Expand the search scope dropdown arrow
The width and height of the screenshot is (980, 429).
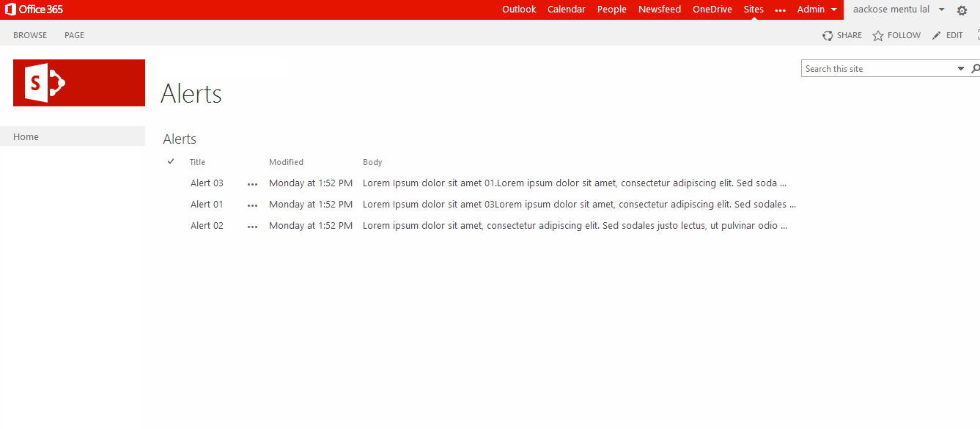coord(961,69)
